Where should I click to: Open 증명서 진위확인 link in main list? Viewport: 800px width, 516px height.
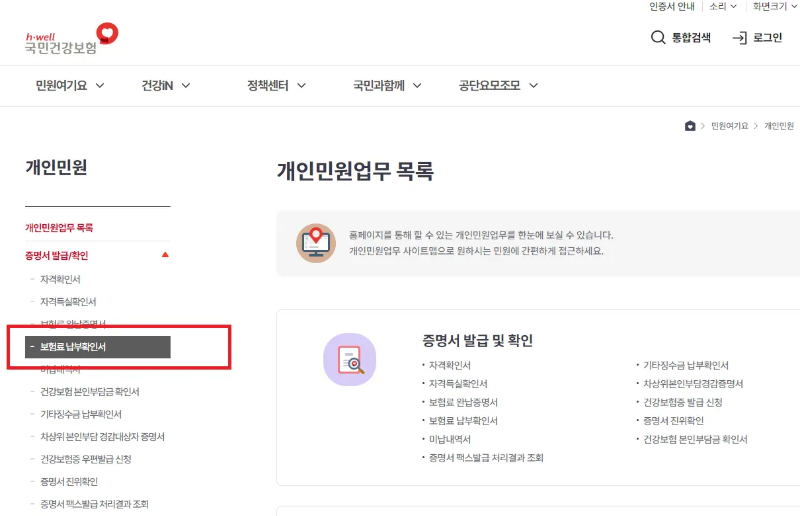click(673, 421)
